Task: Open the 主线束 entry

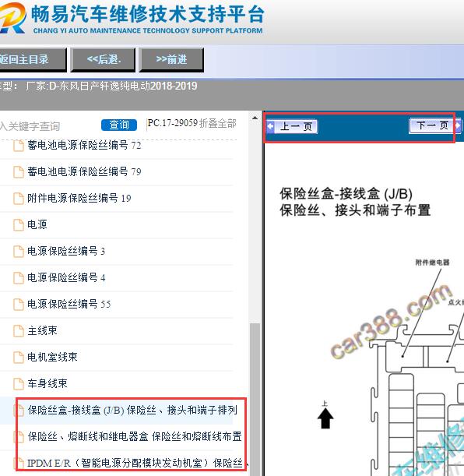Action: point(42,330)
